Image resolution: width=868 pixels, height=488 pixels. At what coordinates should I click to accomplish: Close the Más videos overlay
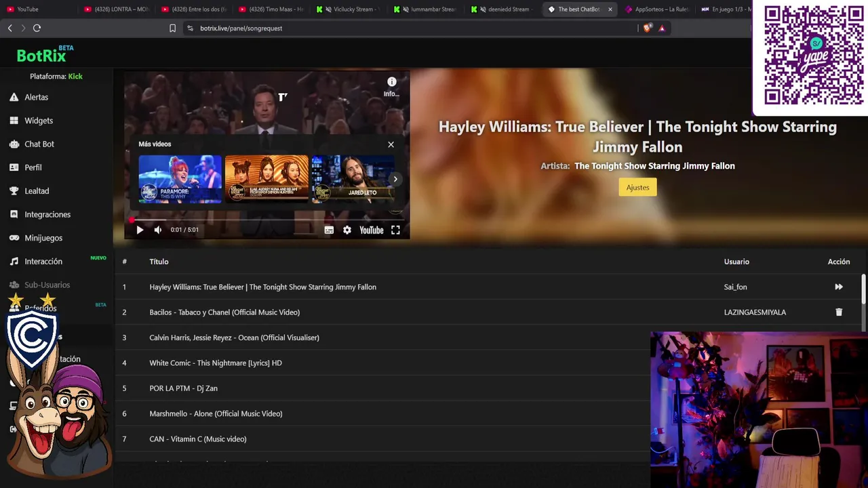[391, 144]
